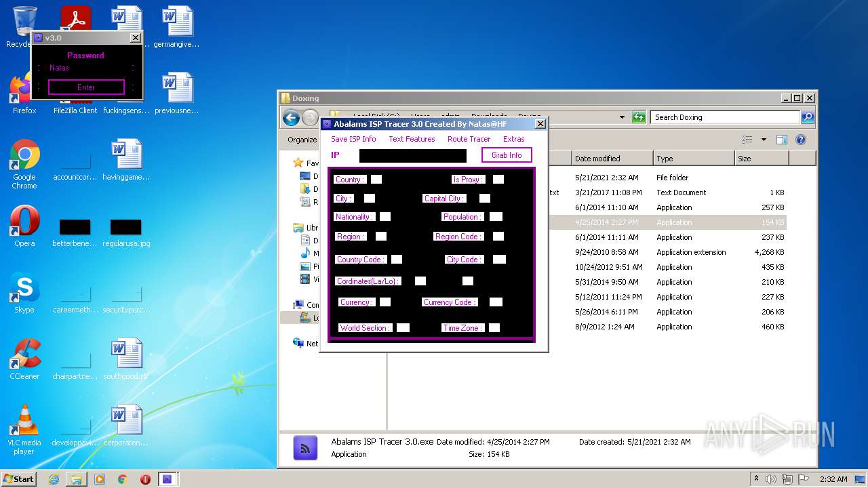
Task: Show the preview pane in Explorer
Action: tap(781, 140)
